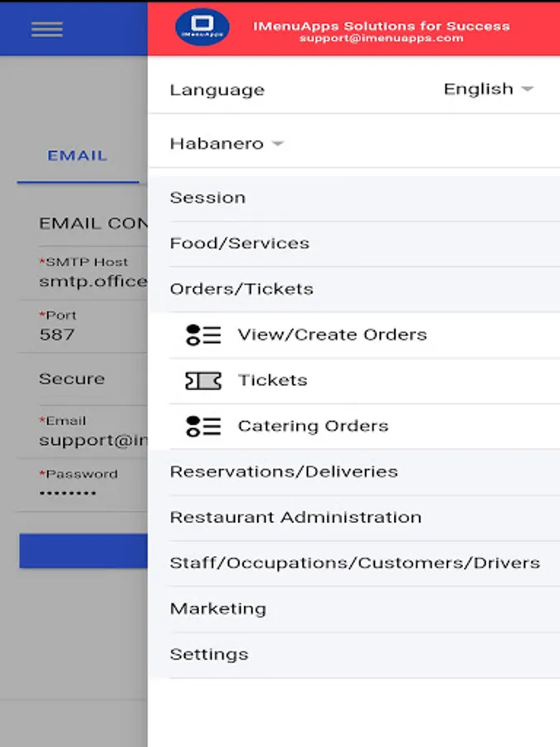Switch to the EMAIL tab
Screen dimensions: 560x747
point(78,156)
